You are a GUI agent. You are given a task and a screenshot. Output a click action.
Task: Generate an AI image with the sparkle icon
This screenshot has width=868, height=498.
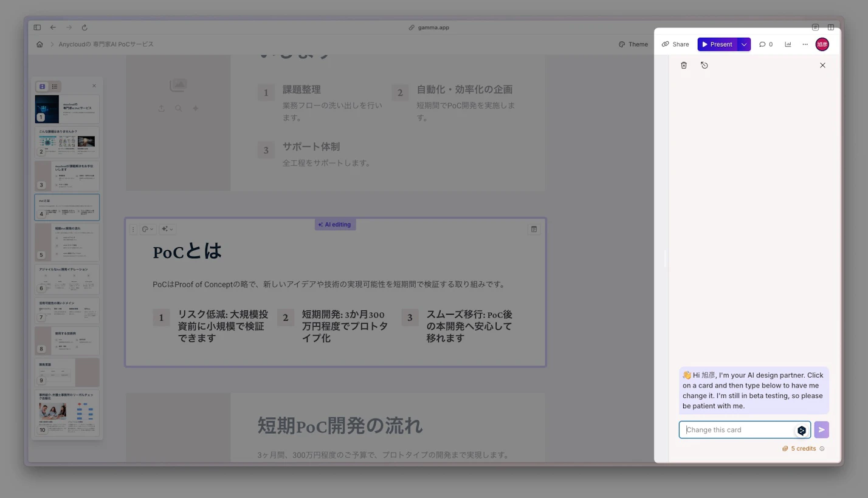[196, 108]
